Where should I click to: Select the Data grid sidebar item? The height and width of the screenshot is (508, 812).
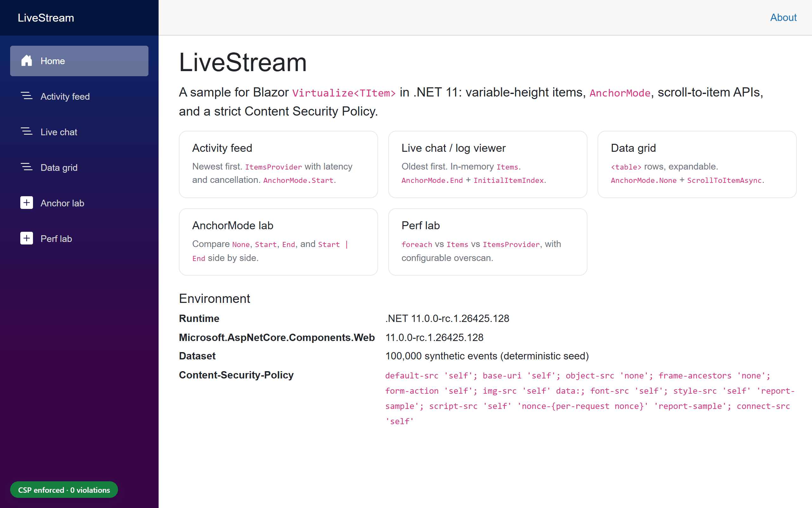(79, 168)
